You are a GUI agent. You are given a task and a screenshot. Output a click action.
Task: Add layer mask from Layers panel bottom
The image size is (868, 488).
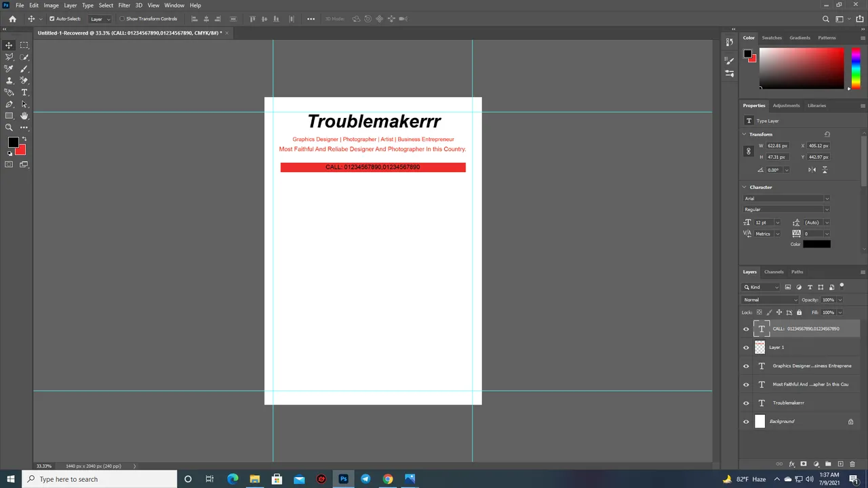tap(804, 464)
